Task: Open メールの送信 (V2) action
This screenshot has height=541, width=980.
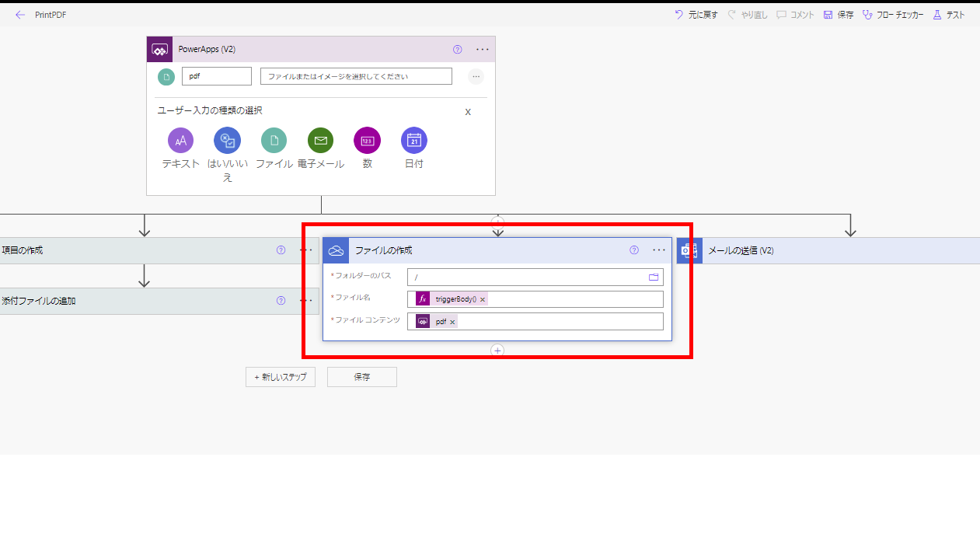Action: [x=828, y=250]
